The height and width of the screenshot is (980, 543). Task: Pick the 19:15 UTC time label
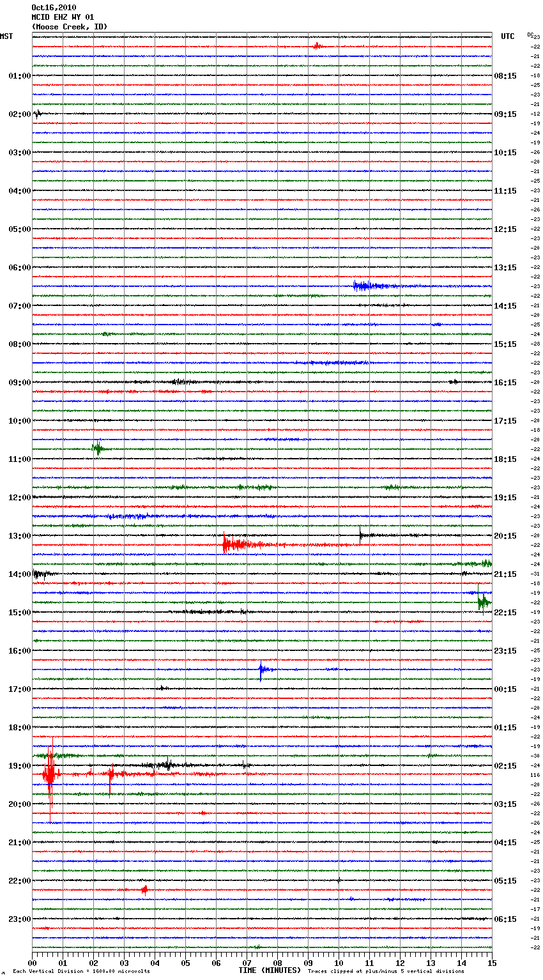click(505, 498)
